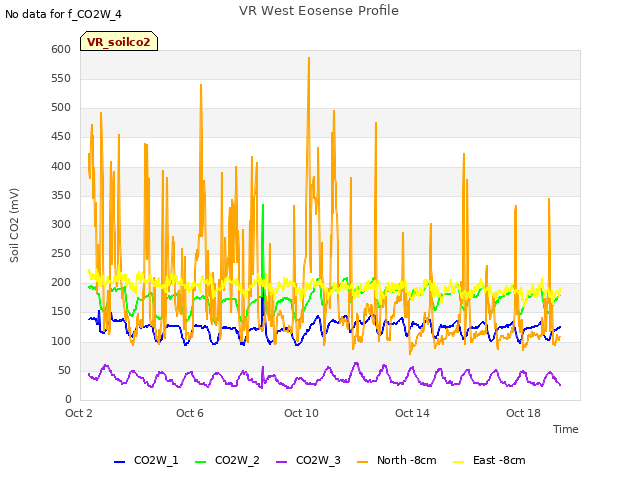
Task: Toggle the CO2W_3 legend entry
Action: 308,460
